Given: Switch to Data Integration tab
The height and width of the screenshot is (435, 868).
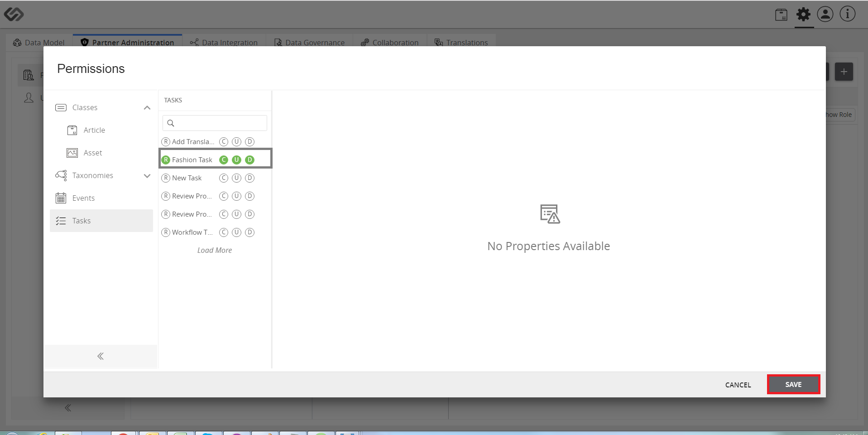Looking at the screenshot, I should [x=224, y=42].
